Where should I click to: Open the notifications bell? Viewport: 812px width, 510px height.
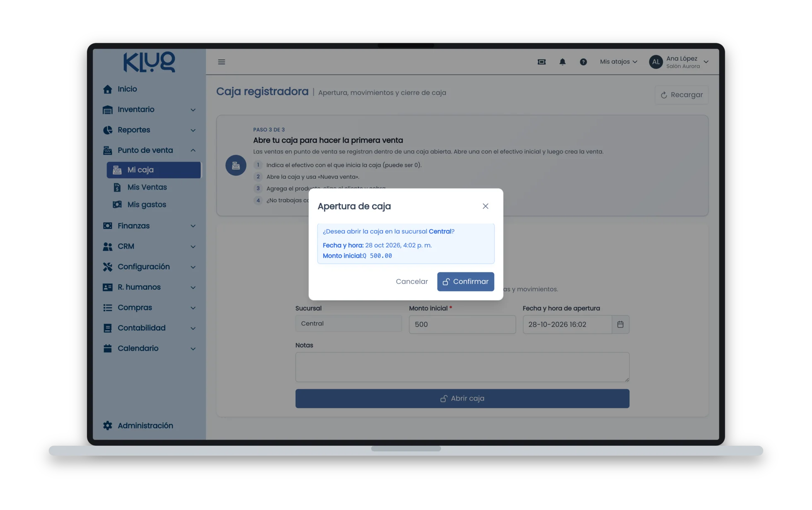point(562,62)
